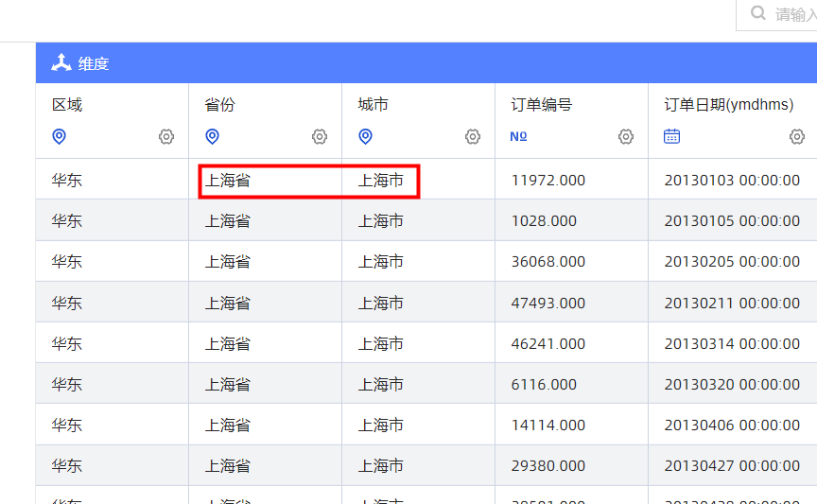Open the 省份 column settings gear

coord(320,136)
